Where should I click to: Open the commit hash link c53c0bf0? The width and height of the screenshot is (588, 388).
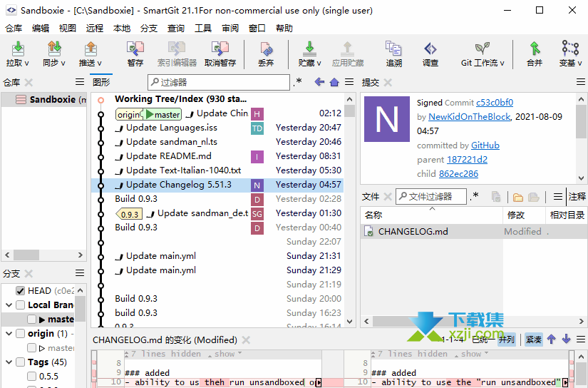494,103
